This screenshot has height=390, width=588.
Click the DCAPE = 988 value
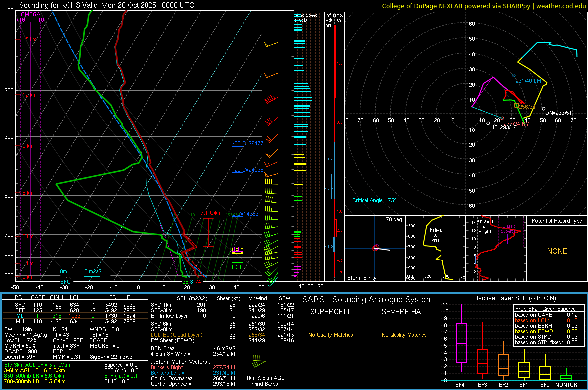click(x=20, y=351)
